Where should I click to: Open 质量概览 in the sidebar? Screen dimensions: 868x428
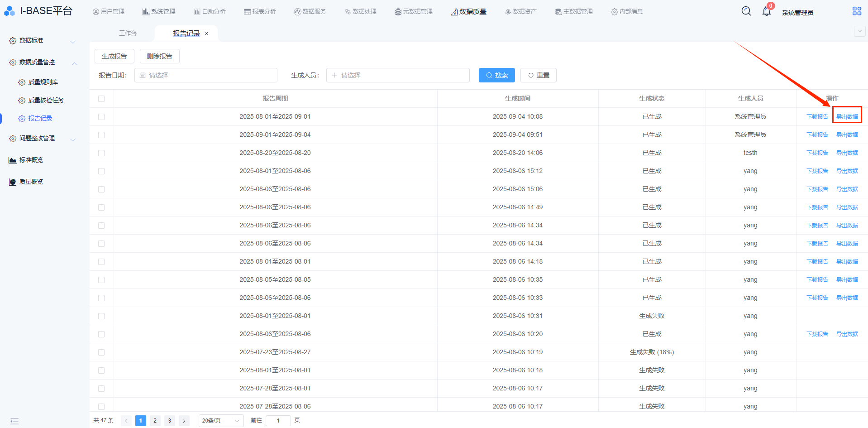point(31,182)
